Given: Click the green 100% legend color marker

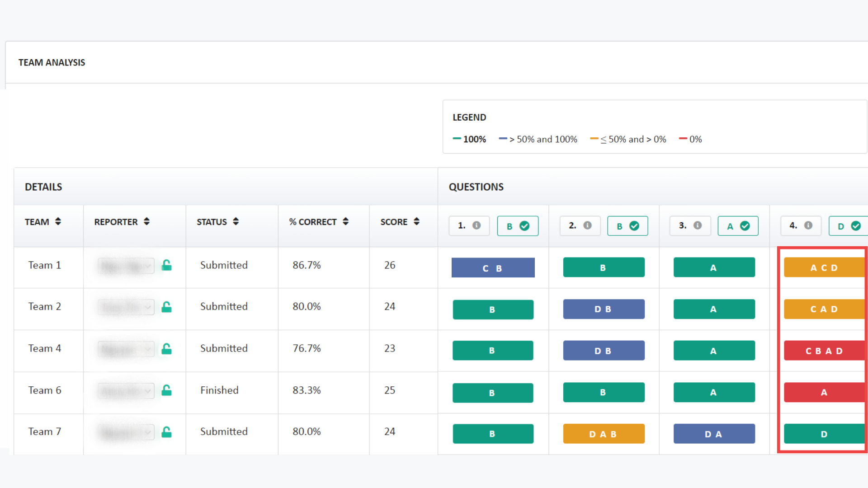Looking at the screenshot, I should (x=457, y=139).
